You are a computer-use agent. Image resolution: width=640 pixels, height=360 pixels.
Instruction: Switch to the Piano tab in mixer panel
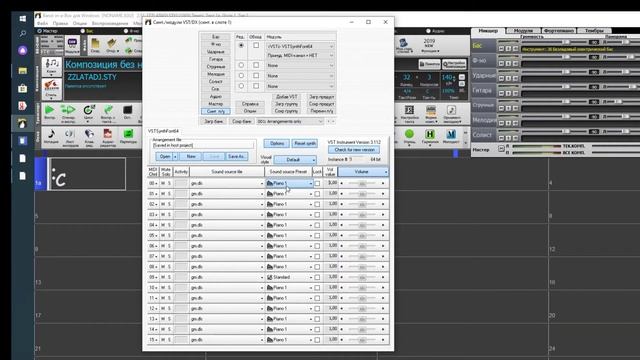point(559,31)
